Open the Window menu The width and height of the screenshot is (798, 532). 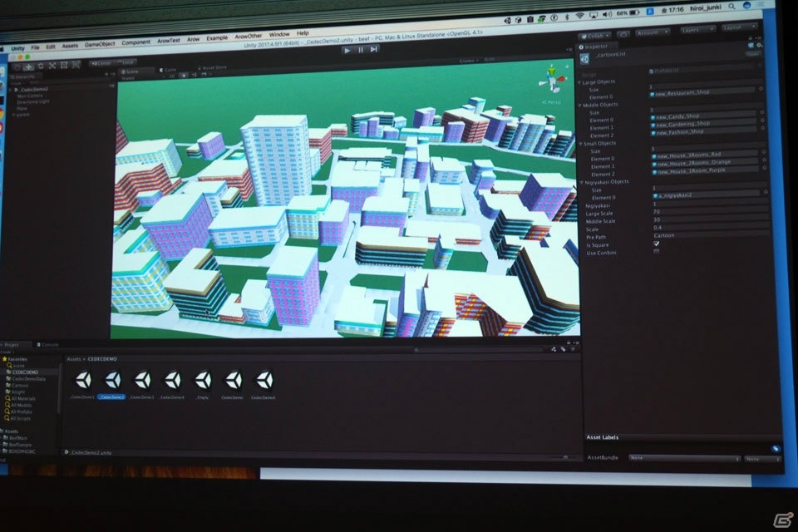(279, 34)
